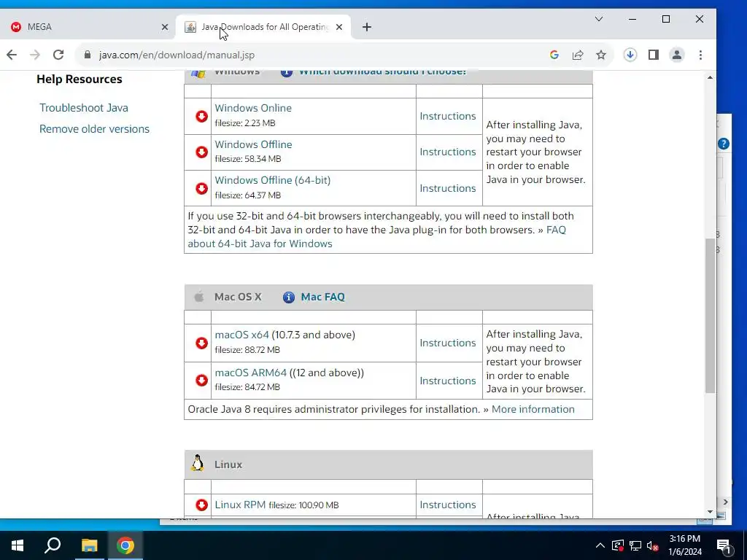This screenshot has width=747, height=560.
Task: Close the Java Downloads tab
Action: tap(339, 27)
